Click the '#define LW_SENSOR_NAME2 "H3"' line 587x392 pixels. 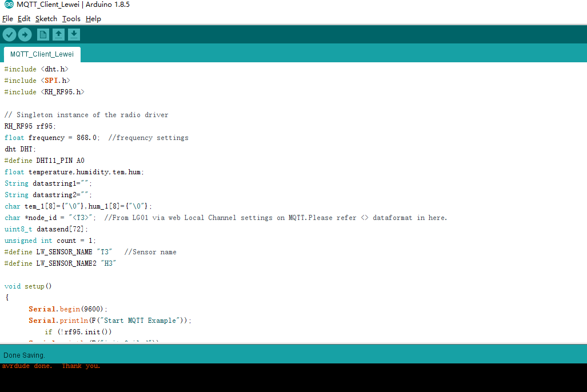tap(60, 263)
